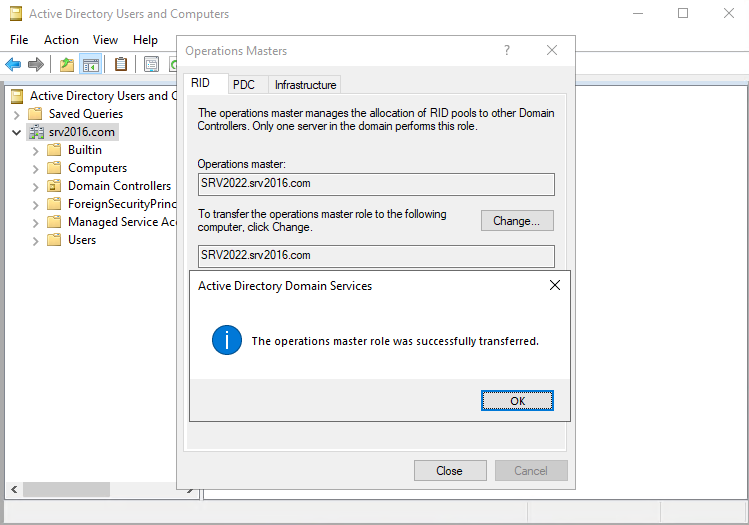The width and height of the screenshot is (749, 525).
Task: Click the Up one level folder icon
Action: point(67,64)
